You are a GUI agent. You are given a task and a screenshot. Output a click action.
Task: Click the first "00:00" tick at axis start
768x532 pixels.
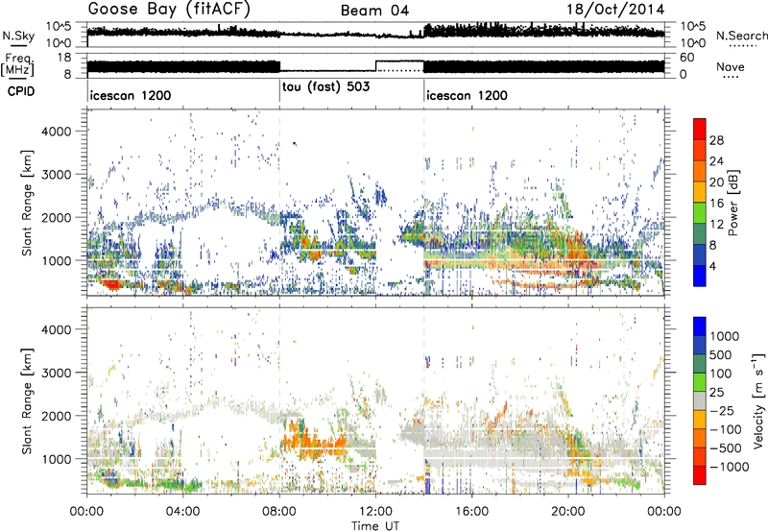86,512
